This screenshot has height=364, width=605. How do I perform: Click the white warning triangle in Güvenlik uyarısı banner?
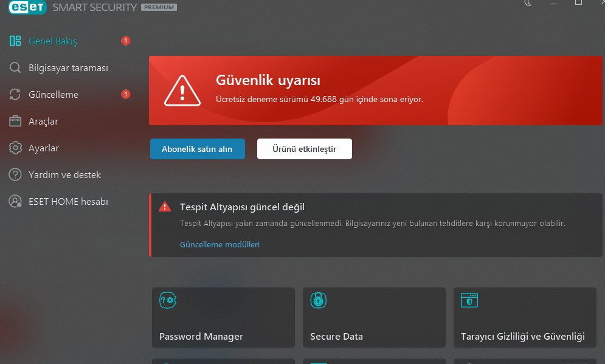point(182,91)
